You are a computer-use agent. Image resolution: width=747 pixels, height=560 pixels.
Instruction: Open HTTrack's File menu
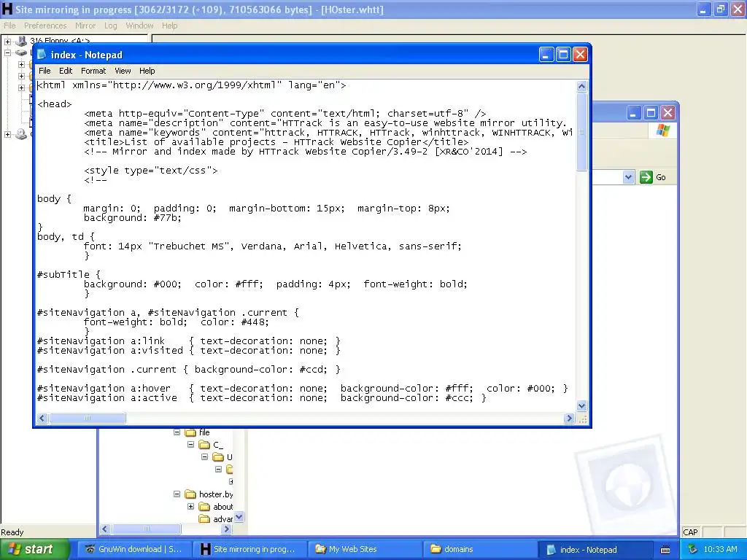9,26
